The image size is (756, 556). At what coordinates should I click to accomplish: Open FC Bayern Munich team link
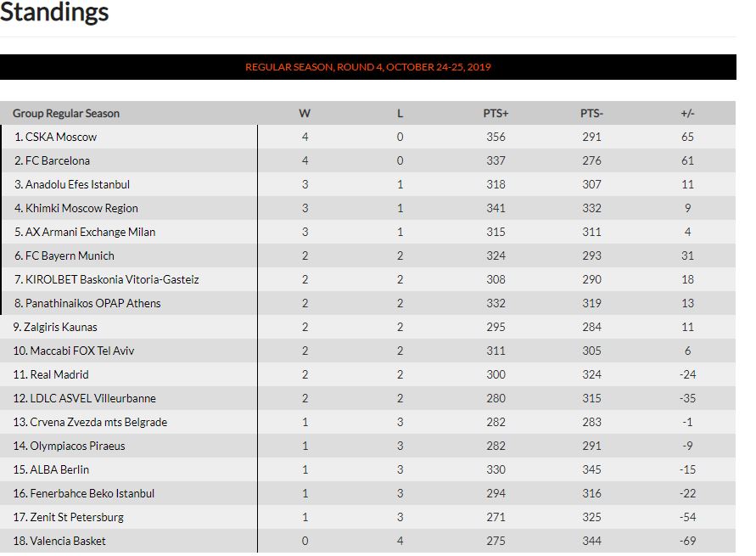click(70, 256)
